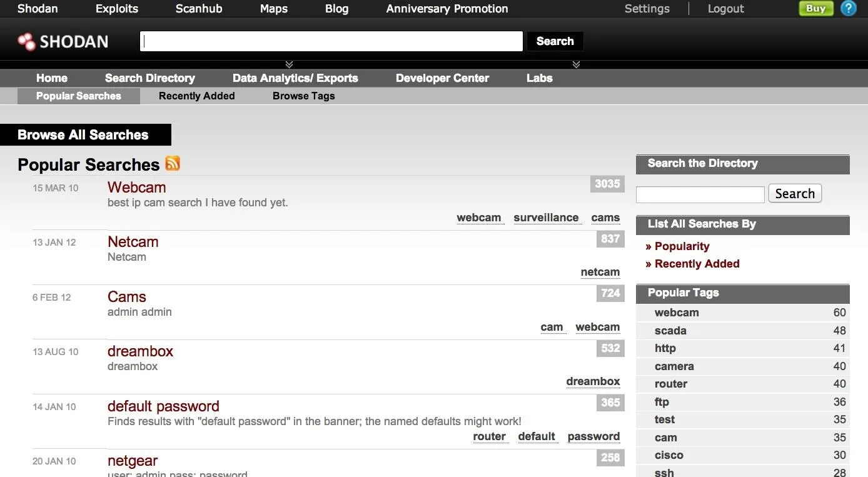The height and width of the screenshot is (477, 868).
Task: Open the Cams search entry
Action: coord(127,297)
